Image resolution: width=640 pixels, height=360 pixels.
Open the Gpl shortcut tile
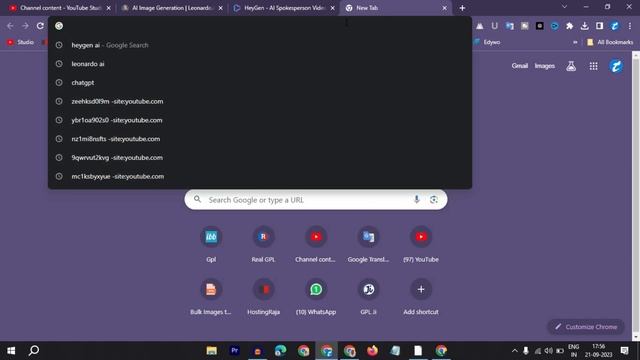pyautogui.click(x=211, y=244)
